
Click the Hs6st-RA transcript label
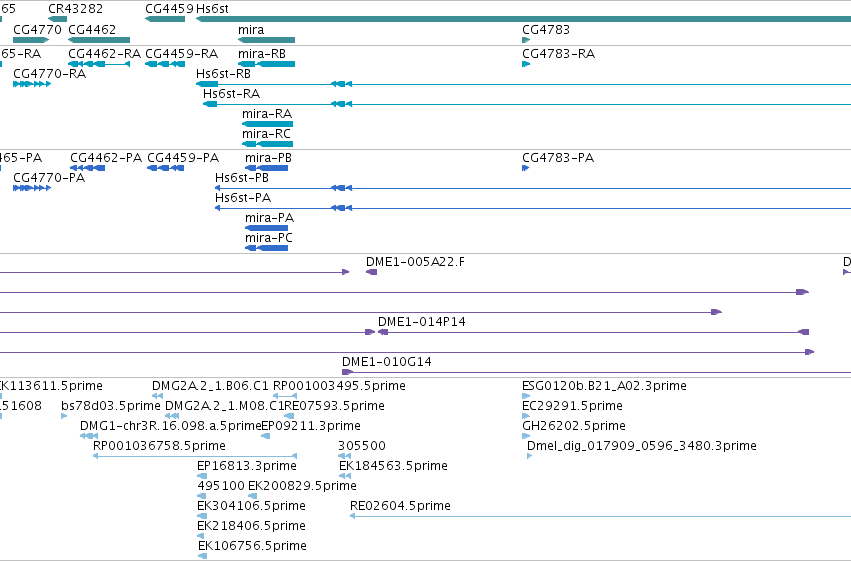[232, 94]
